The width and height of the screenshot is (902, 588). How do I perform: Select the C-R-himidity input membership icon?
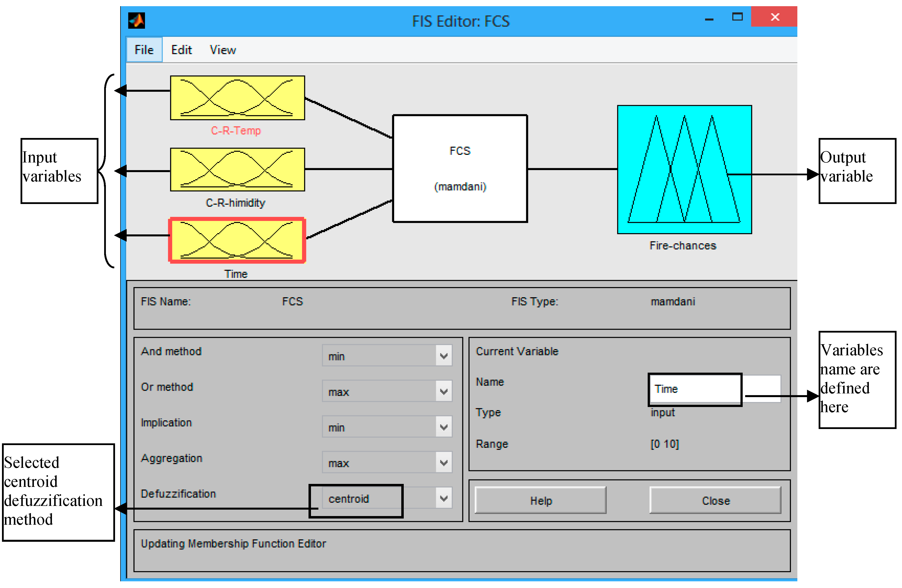(x=237, y=169)
